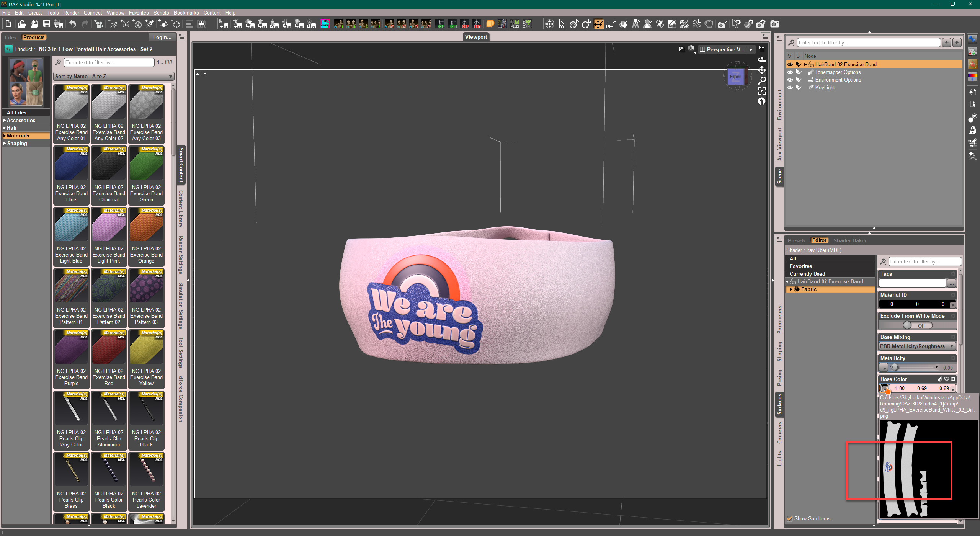Viewport: 980px width, 536px height.
Task: Switch to the Presets tab
Action: (x=796, y=240)
